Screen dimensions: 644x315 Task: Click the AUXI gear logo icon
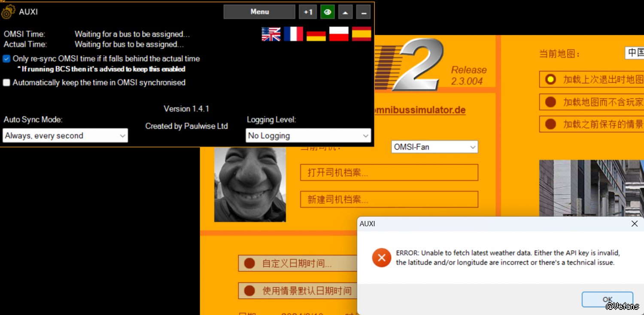[9, 12]
